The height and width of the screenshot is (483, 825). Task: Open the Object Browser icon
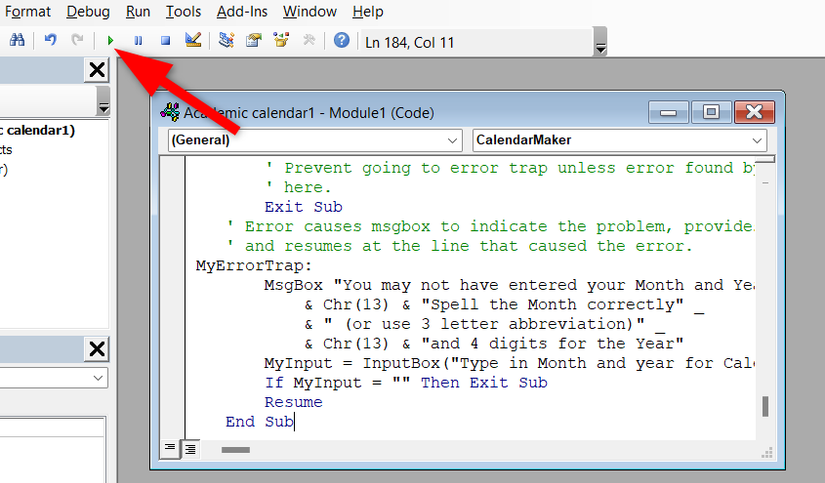pos(281,40)
